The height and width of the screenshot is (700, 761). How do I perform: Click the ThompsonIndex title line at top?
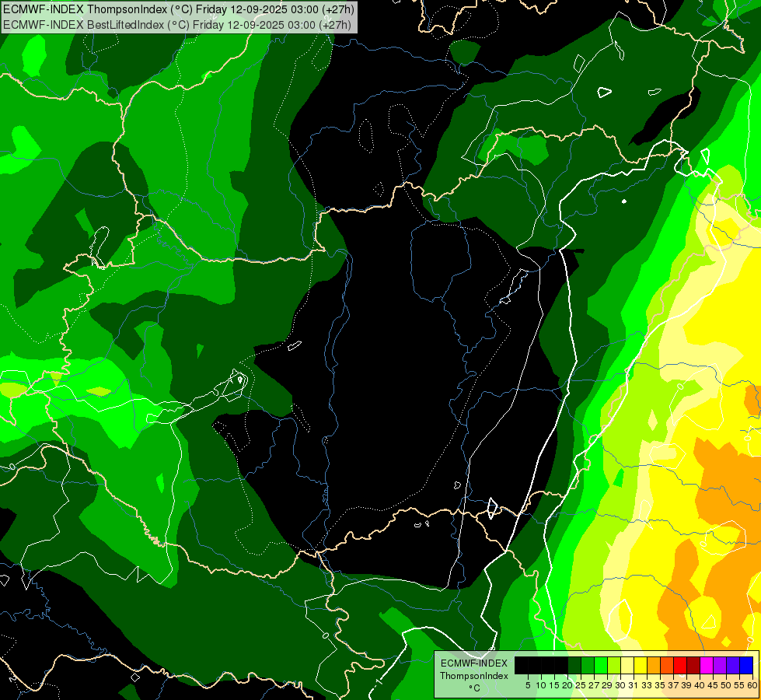point(179,9)
